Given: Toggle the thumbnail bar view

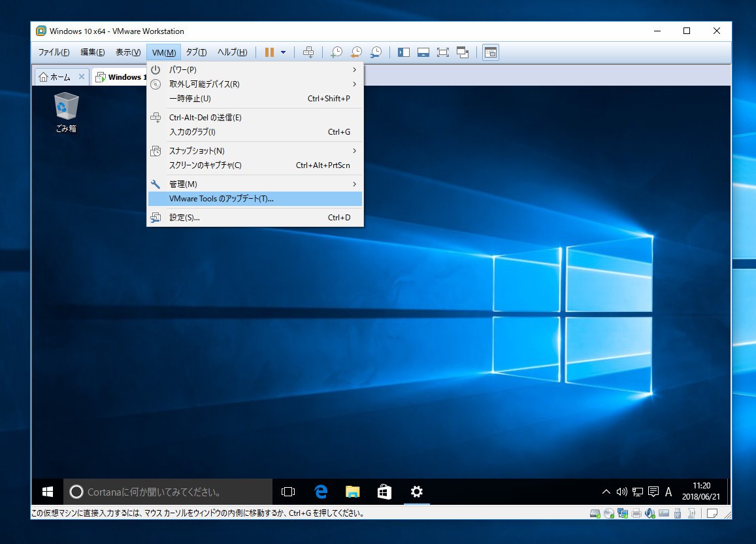Looking at the screenshot, I should (423, 52).
